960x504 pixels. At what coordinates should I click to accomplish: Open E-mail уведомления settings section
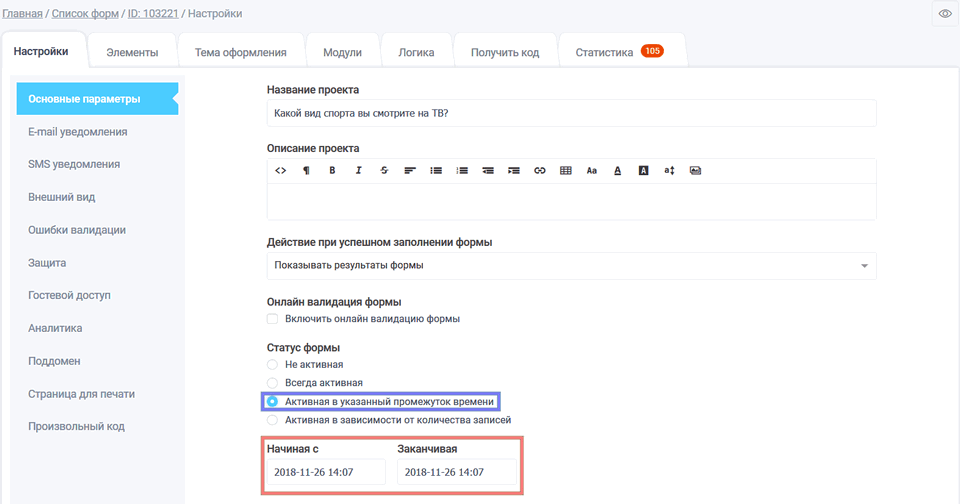78,132
